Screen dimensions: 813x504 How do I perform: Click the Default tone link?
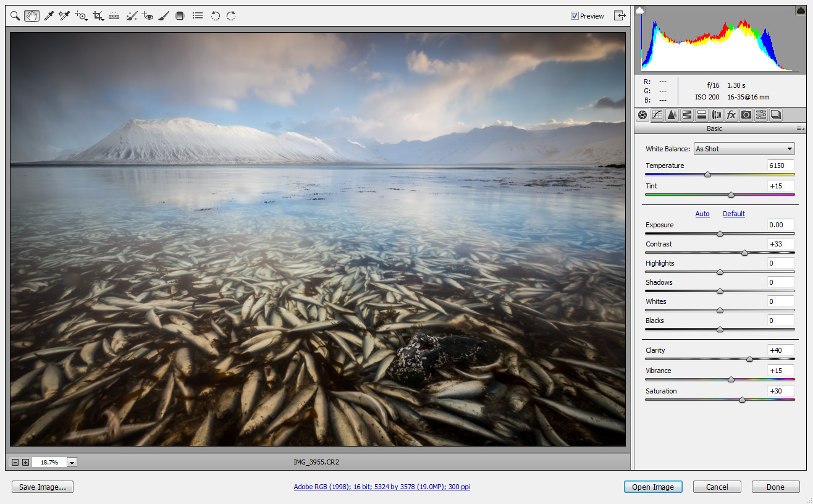[734, 214]
